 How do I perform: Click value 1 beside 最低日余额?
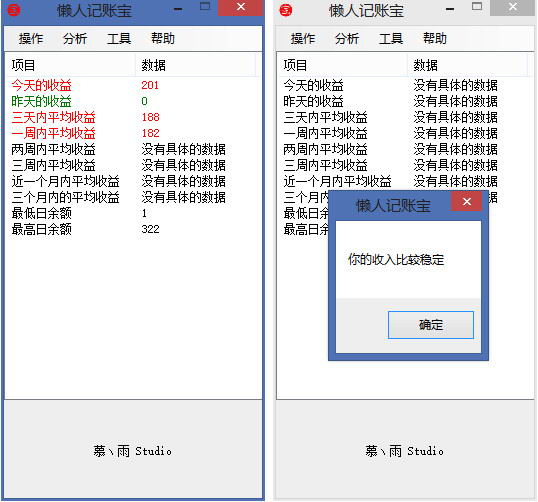pyautogui.click(x=144, y=213)
